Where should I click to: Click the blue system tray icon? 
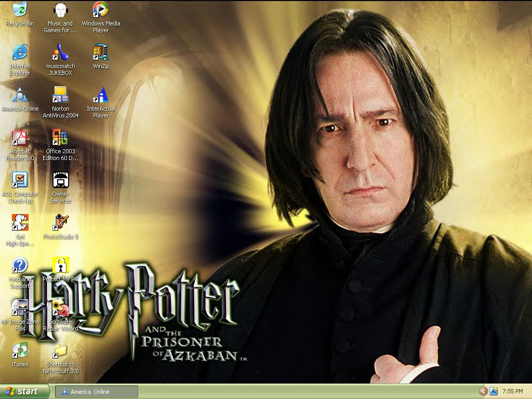click(x=494, y=392)
